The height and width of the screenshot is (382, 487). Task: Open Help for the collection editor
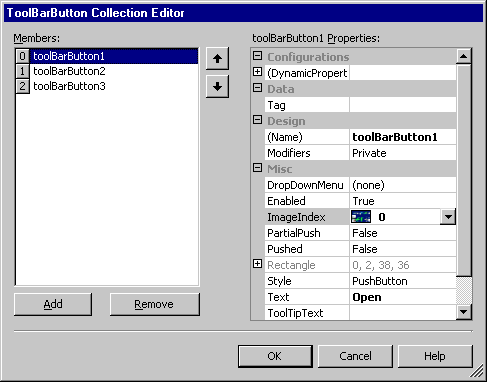point(435,356)
